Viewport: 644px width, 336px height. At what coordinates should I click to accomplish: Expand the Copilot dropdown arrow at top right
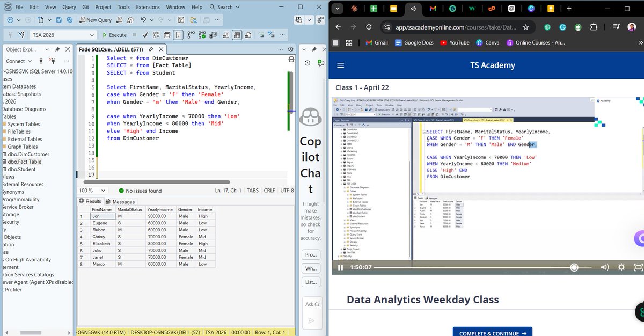tap(309, 20)
